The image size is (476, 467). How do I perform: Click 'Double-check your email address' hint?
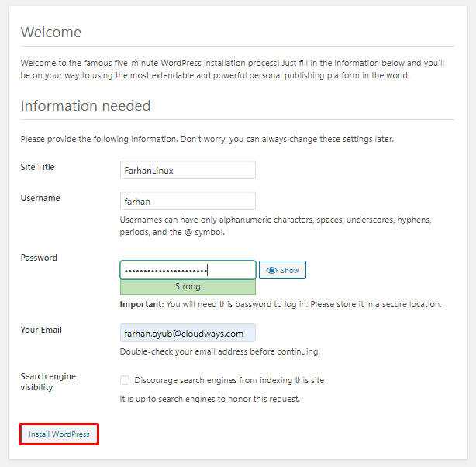[x=220, y=351]
